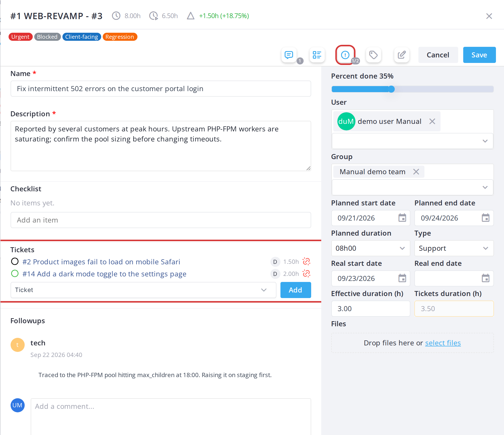Click the duM user avatar

pyautogui.click(x=346, y=121)
